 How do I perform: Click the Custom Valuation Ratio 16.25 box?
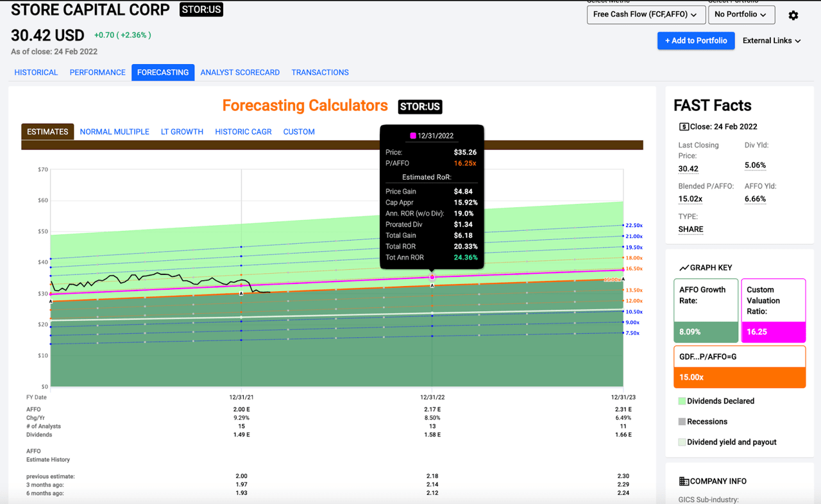coord(774,310)
